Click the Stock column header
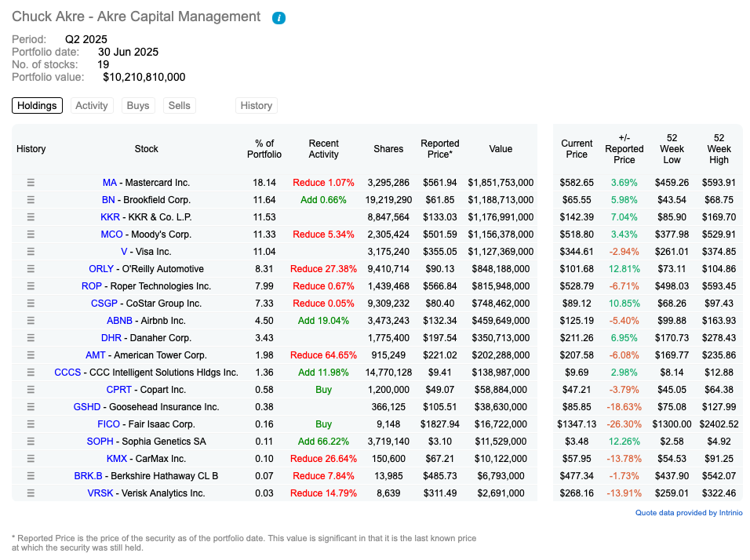 (147, 149)
